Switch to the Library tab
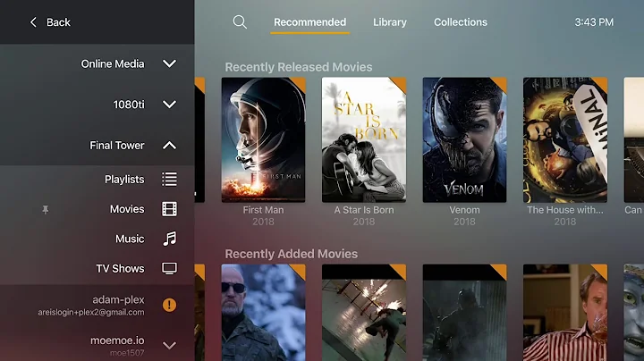 (390, 22)
